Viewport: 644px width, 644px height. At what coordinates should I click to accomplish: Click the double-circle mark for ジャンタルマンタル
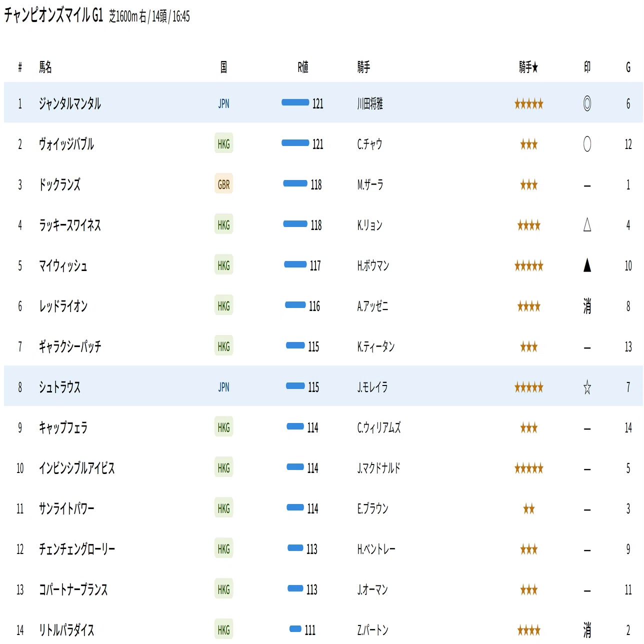click(587, 103)
